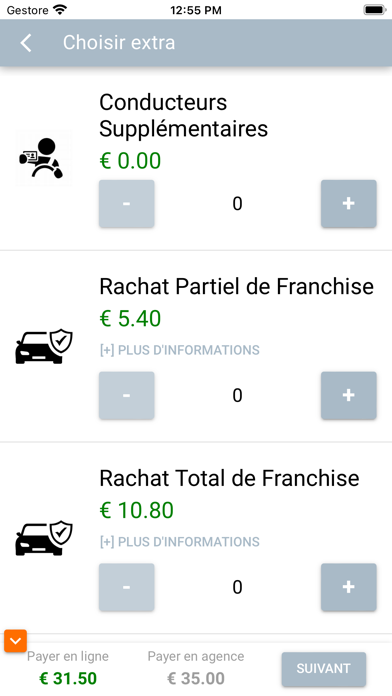Tap the battery indicator in status bar
The height and width of the screenshot is (696, 392).
[374, 9]
